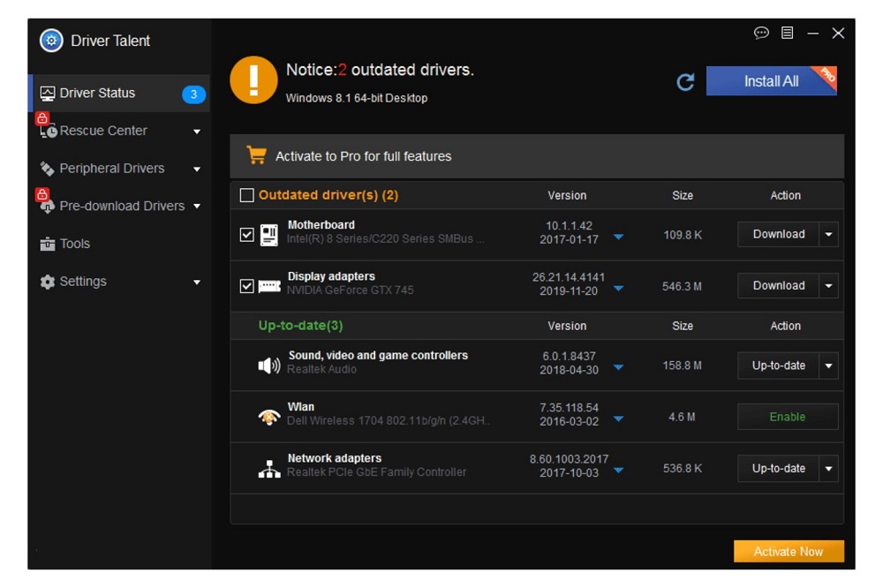Click Download for Display adapters driver
The width and height of the screenshot is (883, 588).
click(x=778, y=286)
